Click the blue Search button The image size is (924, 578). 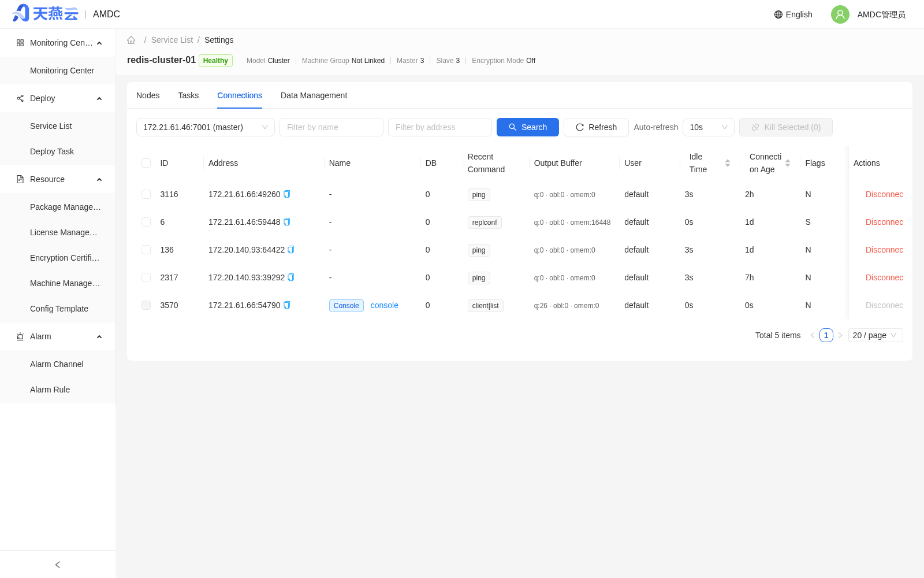pyautogui.click(x=528, y=127)
